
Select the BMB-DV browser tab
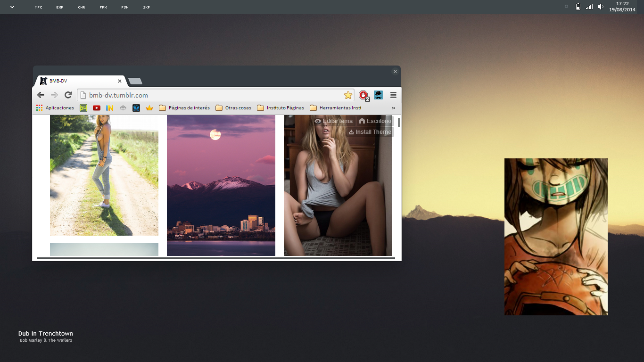pyautogui.click(x=80, y=81)
